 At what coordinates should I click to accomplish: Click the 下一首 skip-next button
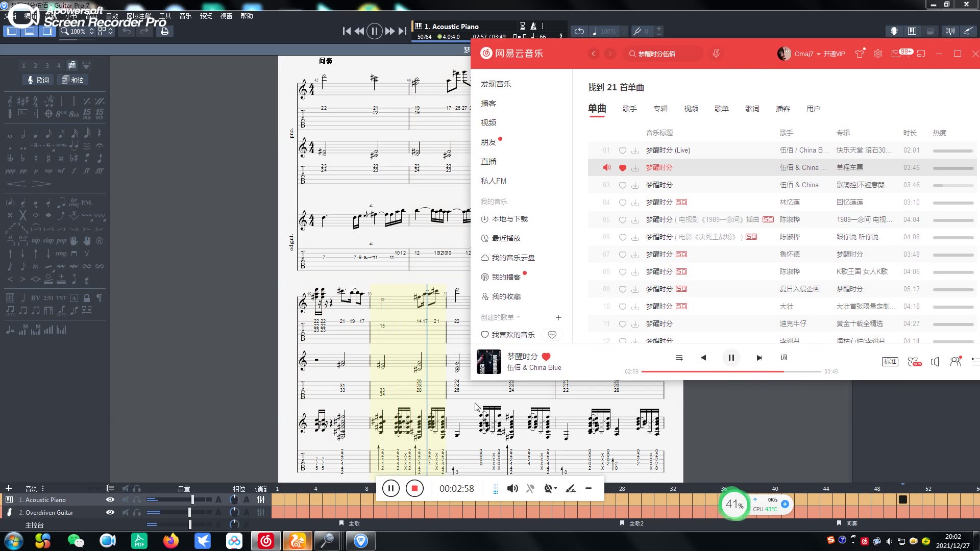click(x=758, y=357)
